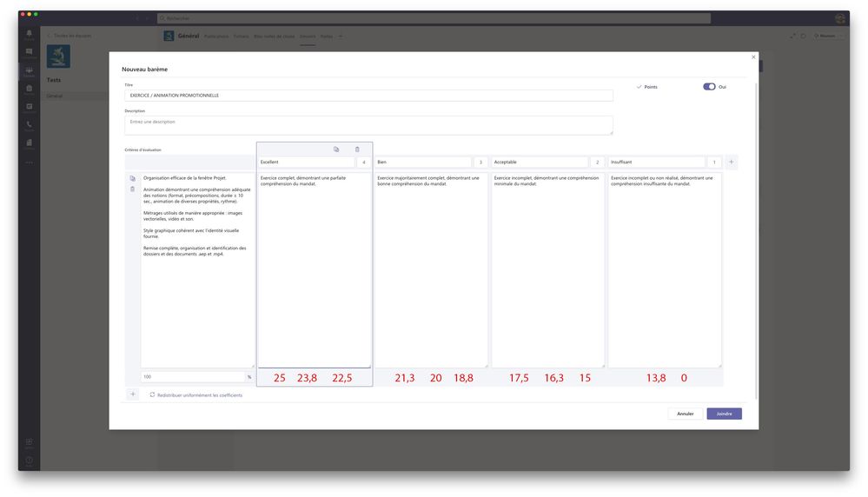Click the Insuffisant description text box
The image size is (868, 497).
coord(665,270)
